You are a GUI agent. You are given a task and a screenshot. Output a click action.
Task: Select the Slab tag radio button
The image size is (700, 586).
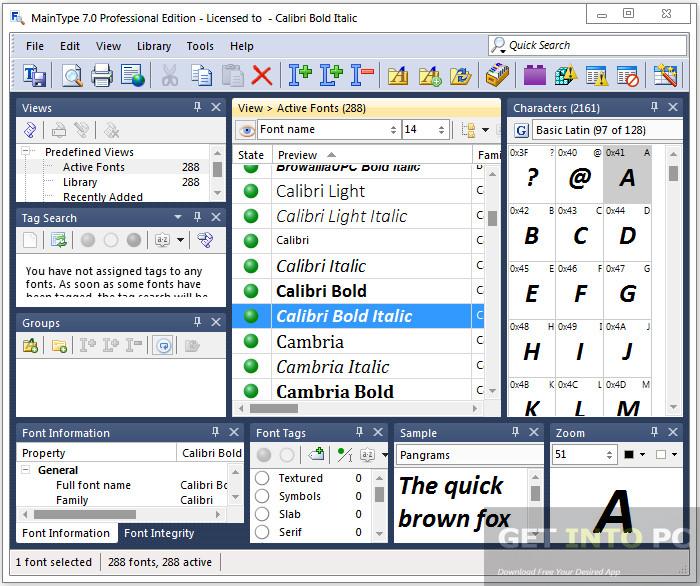(262, 514)
